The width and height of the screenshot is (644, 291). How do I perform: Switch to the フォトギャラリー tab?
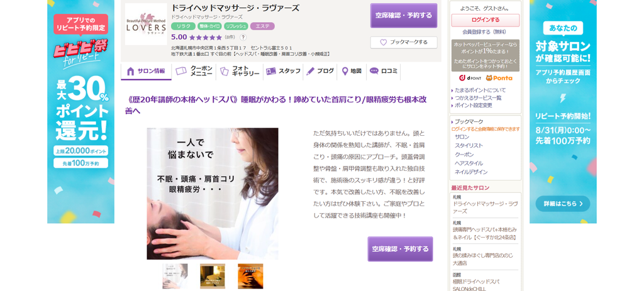pyautogui.click(x=239, y=72)
